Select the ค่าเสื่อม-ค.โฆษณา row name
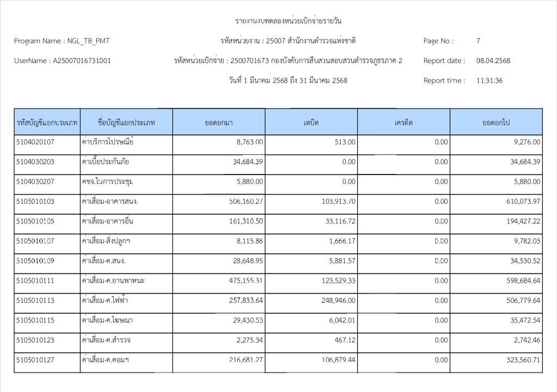This screenshot has height=392, width=557. 107,321
